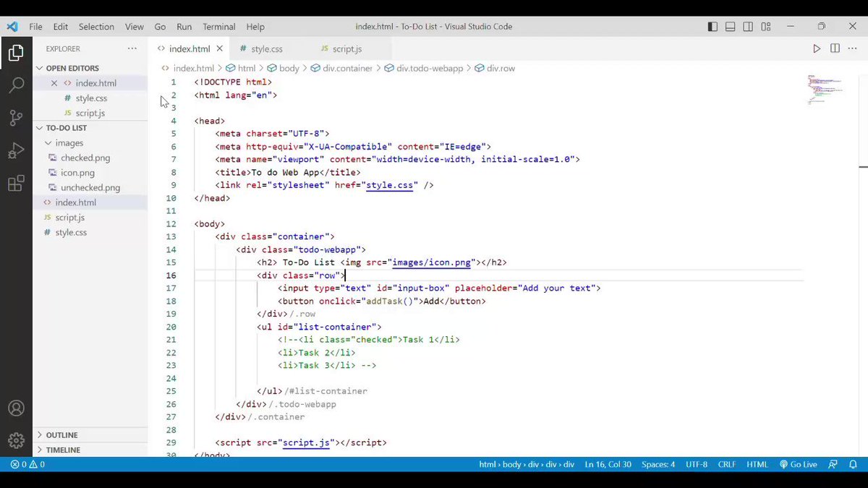Toggle Secondary Side Bar layout icon
Viewport: 868px width, 488px height.
(x=747, y=27)
